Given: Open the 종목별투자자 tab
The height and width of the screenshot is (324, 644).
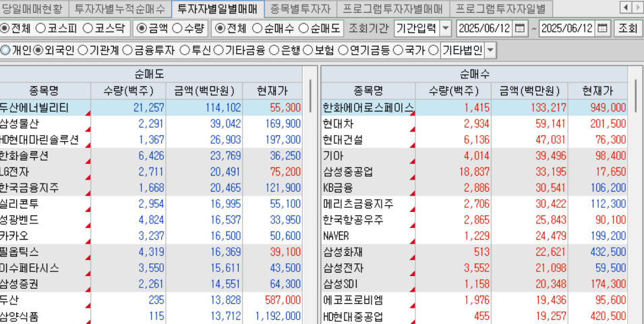Looking at the screenshot, I should click(301, 7).
